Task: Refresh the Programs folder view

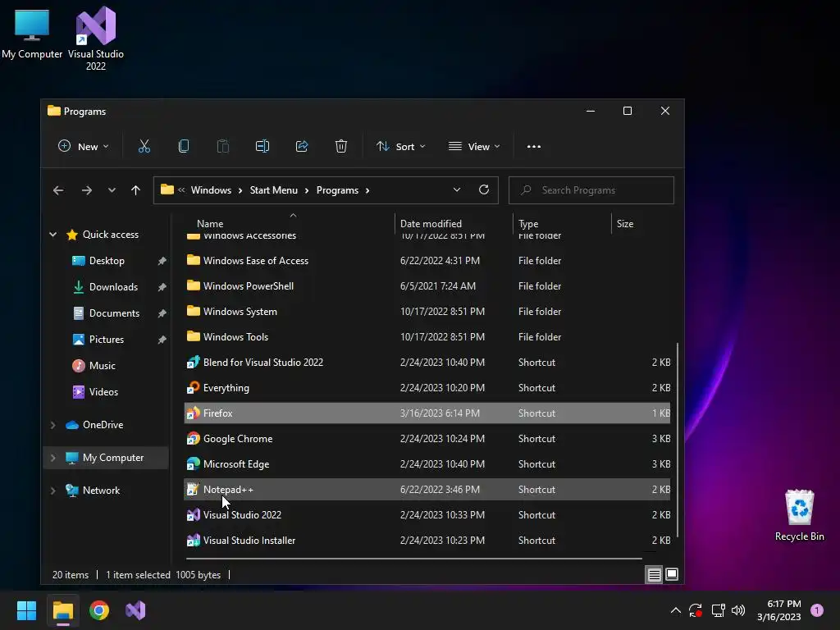Action: (484, 189)
